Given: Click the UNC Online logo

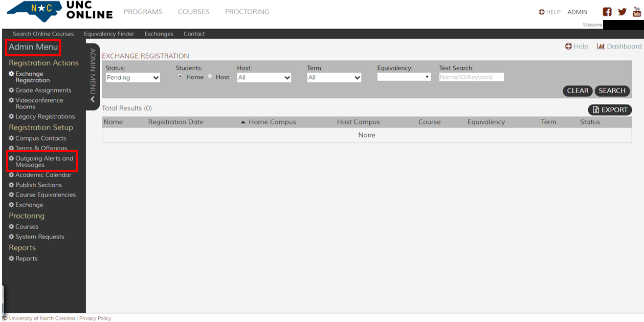Looking at the screenshot, I should point(60,12).
